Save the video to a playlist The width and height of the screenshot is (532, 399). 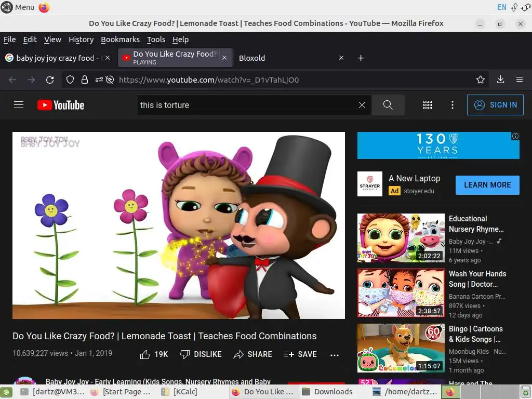point(300,354)
